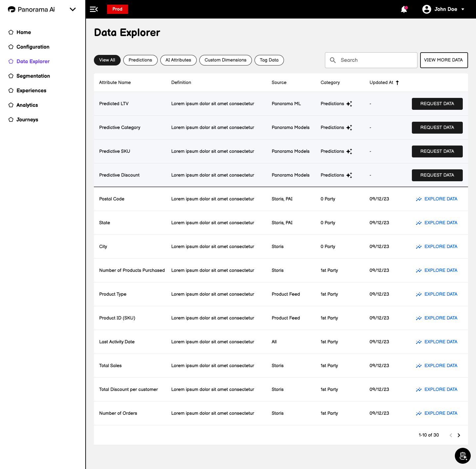Go to the next page arrow
The width and height of the screenshot is (476, 469).
(459, 435)
